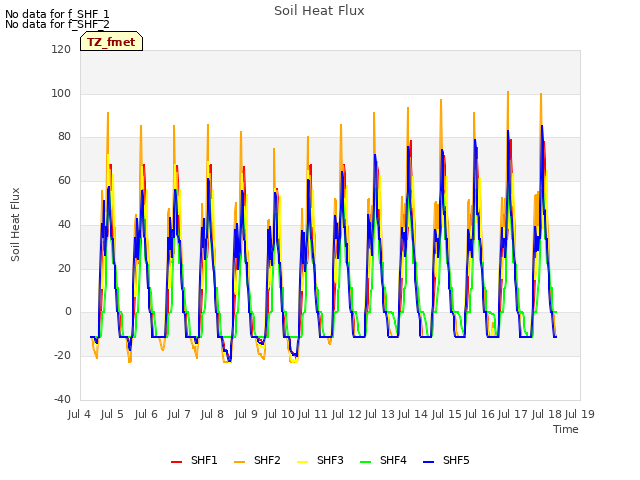This screenshot has height=480, width=640.
Task: Click the 80 y-axis tick label
Action: tap(64, 137)
